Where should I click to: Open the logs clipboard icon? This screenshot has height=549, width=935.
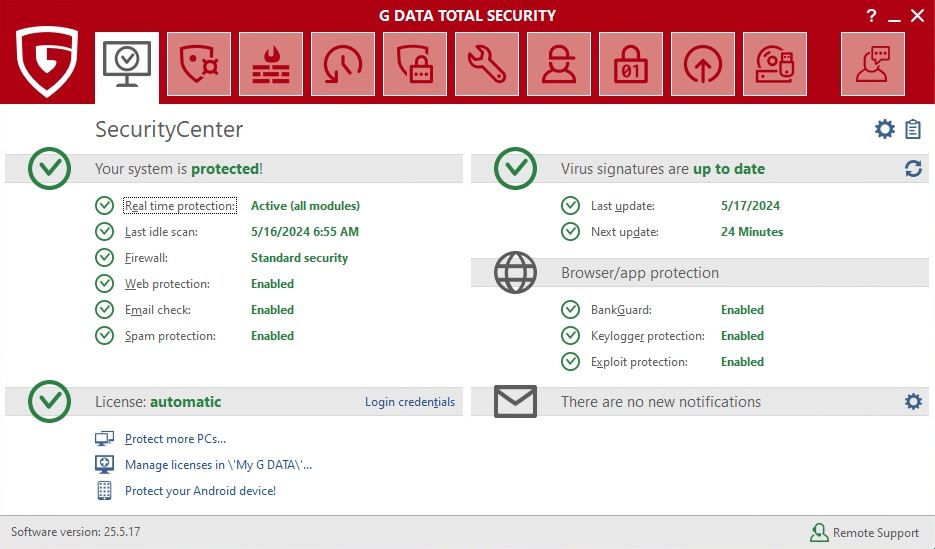click(913, 129)
